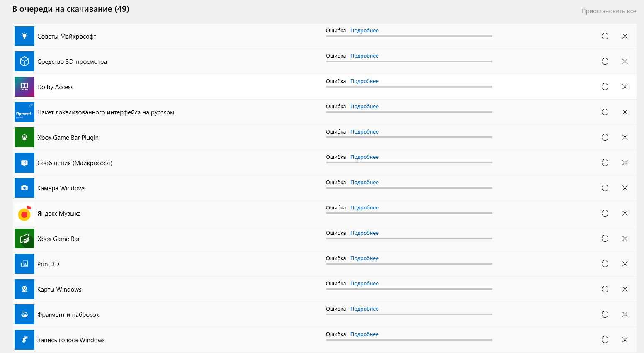Open the Карты Windows app icon
Image resolution: width=644 pixels, height=353 pixels.
point(24,289)
